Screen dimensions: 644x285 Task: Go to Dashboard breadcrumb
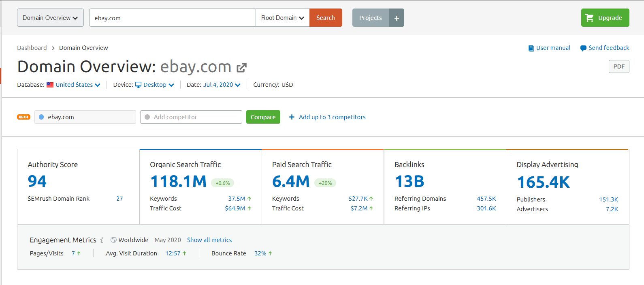click(32, 48)
